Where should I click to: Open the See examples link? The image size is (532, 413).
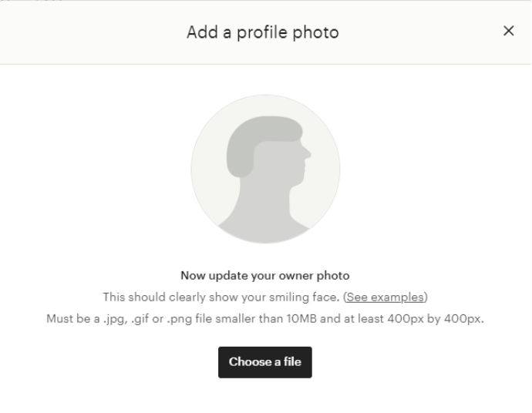[385, 297]
